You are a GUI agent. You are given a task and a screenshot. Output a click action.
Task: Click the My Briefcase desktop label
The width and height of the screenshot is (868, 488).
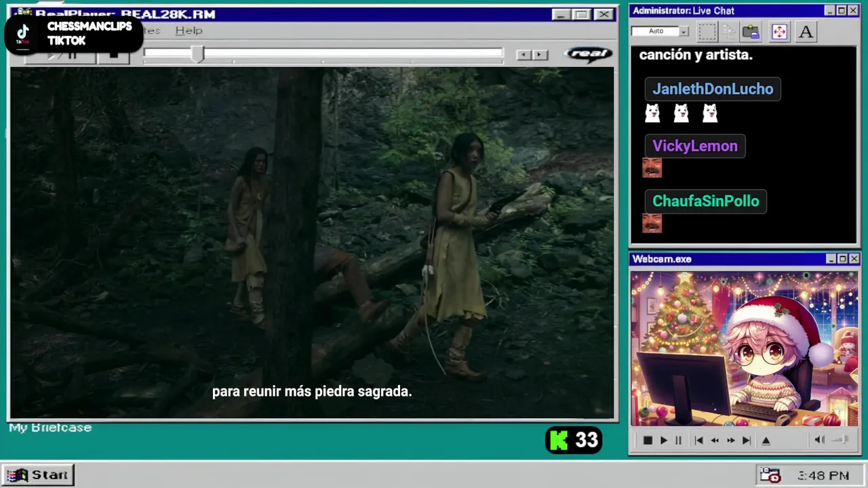tap(50, 428)
